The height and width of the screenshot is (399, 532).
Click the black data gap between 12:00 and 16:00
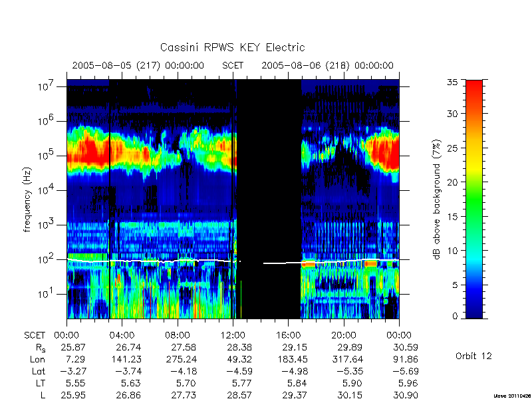269,199
